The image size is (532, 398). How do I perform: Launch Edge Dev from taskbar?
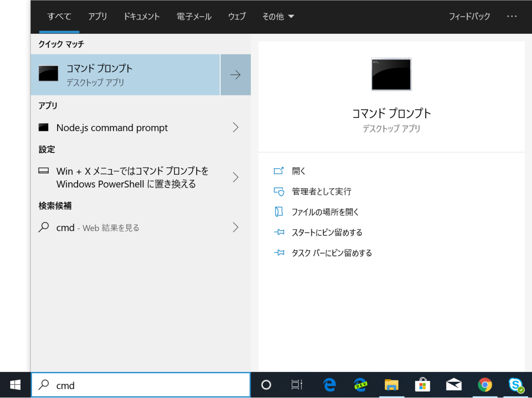360,385
